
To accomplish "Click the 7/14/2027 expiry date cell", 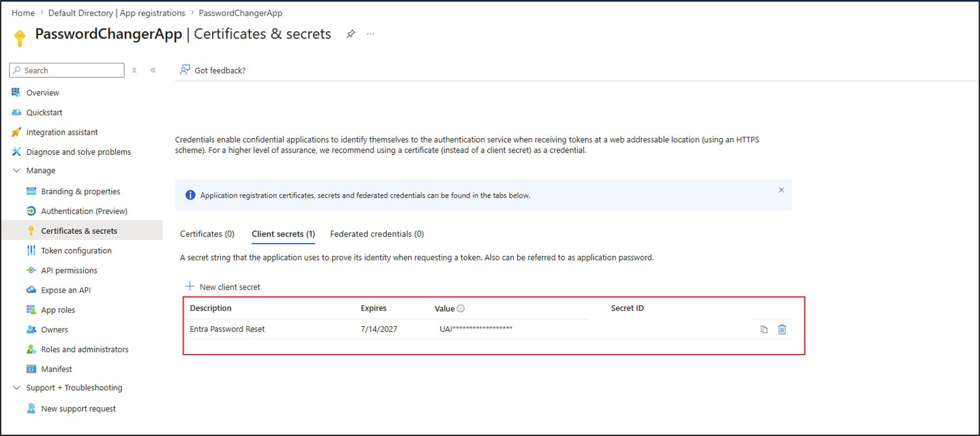I will tap(379, 329).
